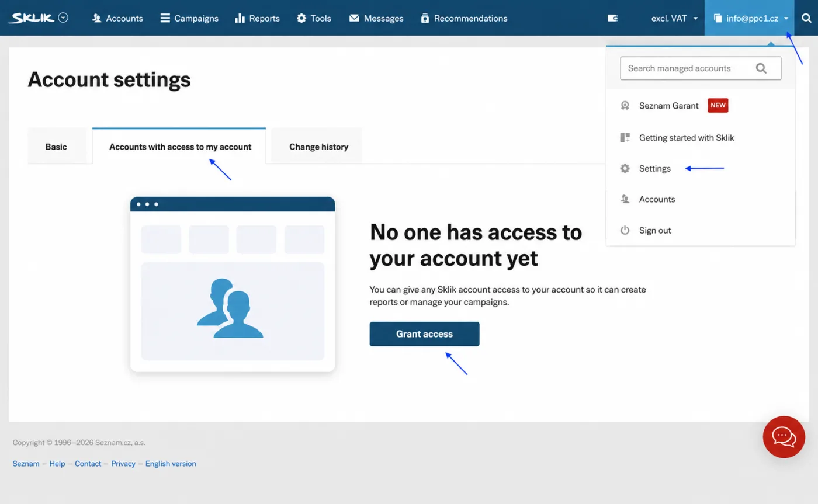Open Messages in the top bar
This screenshot has height=504, width=818.
[376, 18]
